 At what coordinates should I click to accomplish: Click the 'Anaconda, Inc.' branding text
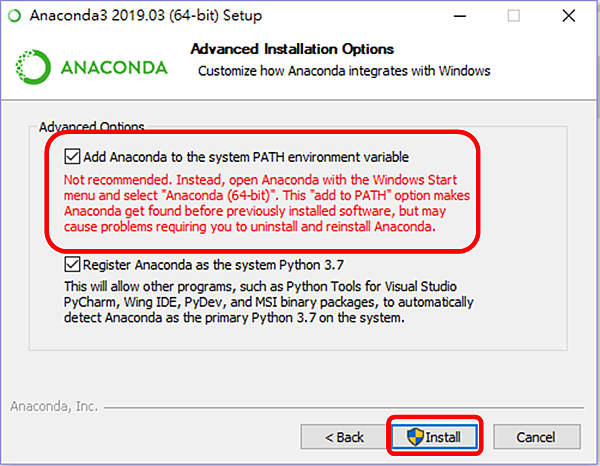click(54, 406)
